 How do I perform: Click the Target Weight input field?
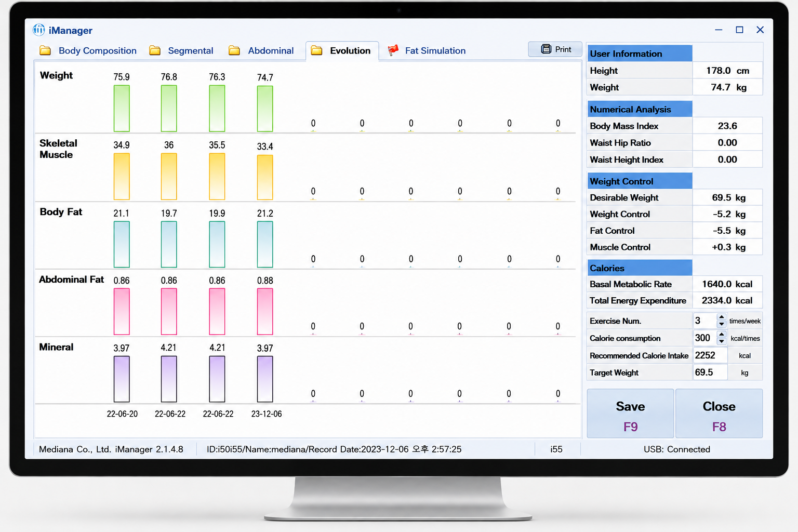pyautogui.click(x=710, y=373)
